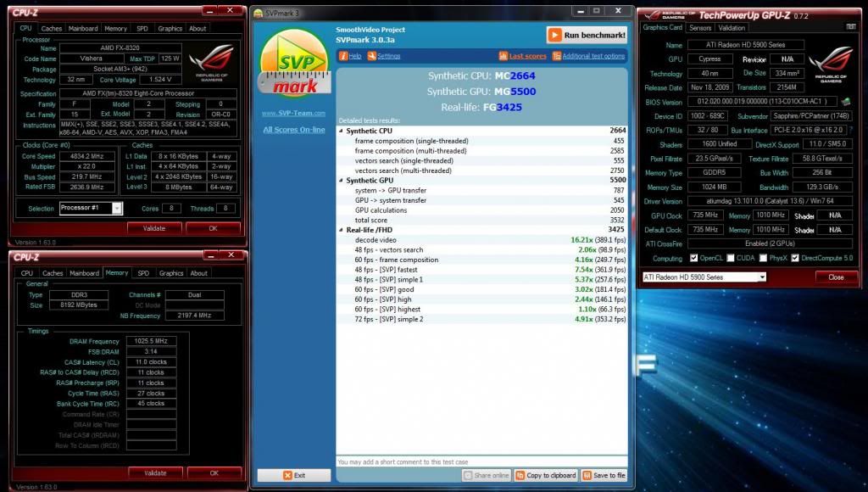Switch to the Sensors tab in GPU-Z
The image size is (868, 492).
700,27
